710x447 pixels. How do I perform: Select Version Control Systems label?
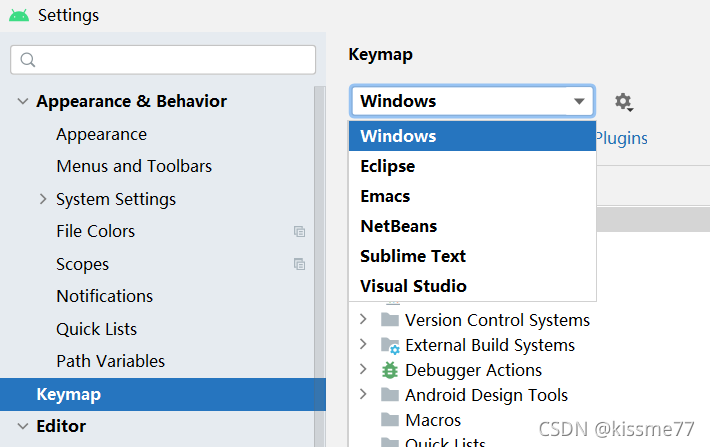497,320
